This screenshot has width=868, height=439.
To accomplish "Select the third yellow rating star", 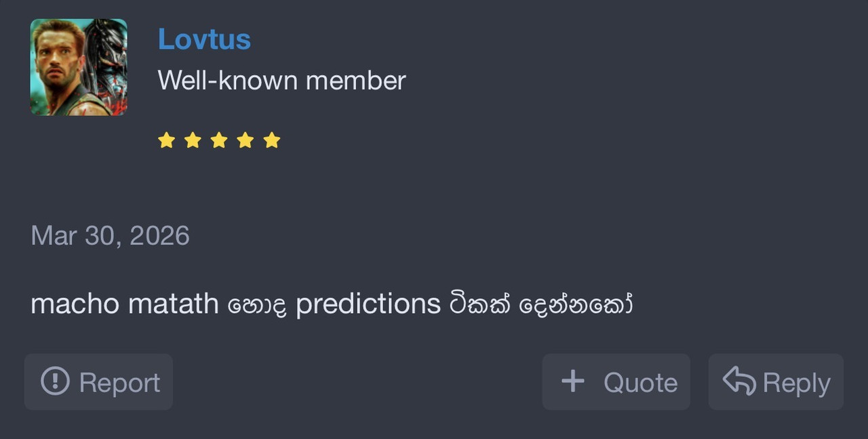I will pyautogui.click(x=219, y=140).
